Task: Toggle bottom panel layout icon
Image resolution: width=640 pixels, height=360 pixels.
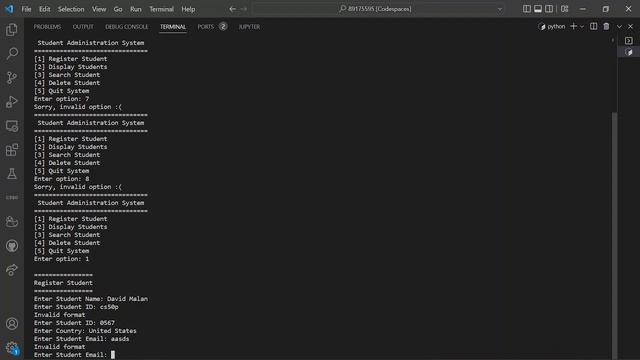Action: coord(538,9)
